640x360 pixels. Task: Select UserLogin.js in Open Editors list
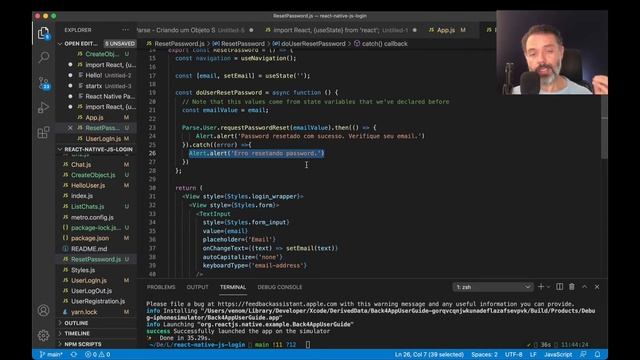(x=96, y=139)
